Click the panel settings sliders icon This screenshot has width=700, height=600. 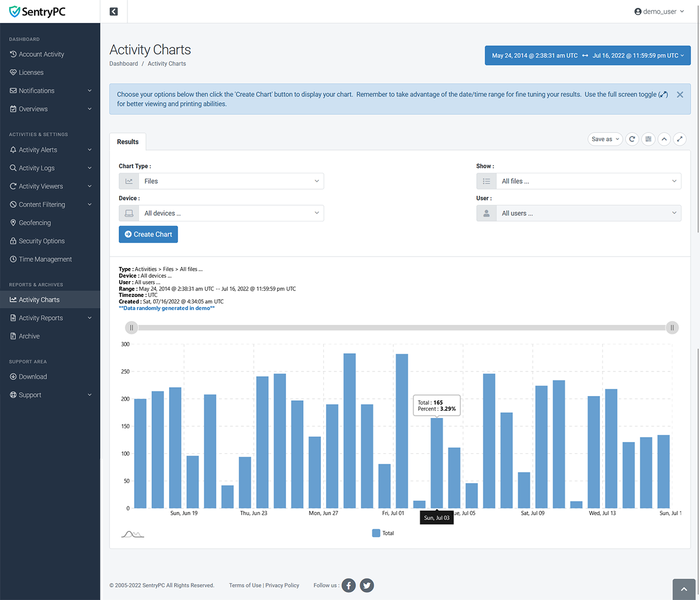[x=648, y=139]
